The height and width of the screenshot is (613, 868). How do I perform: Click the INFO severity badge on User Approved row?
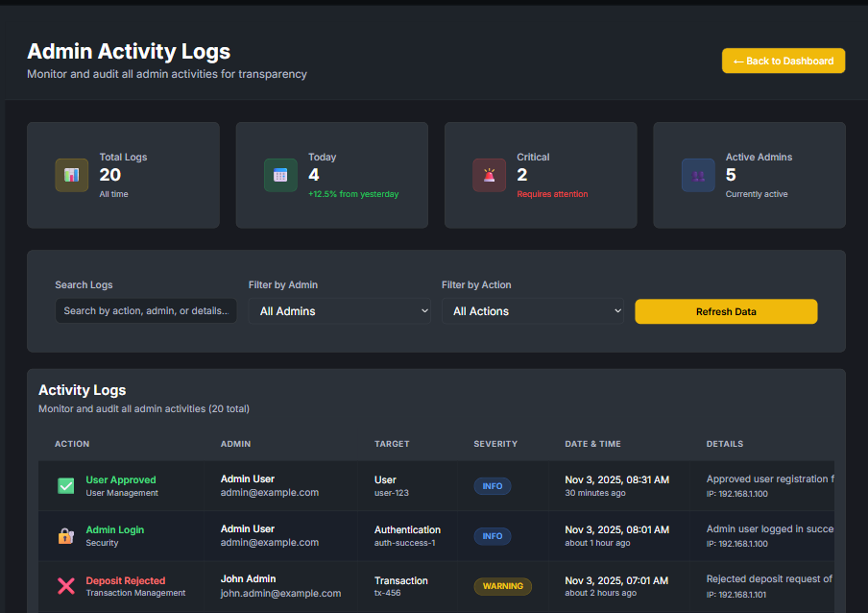click(x=492, y=486)
